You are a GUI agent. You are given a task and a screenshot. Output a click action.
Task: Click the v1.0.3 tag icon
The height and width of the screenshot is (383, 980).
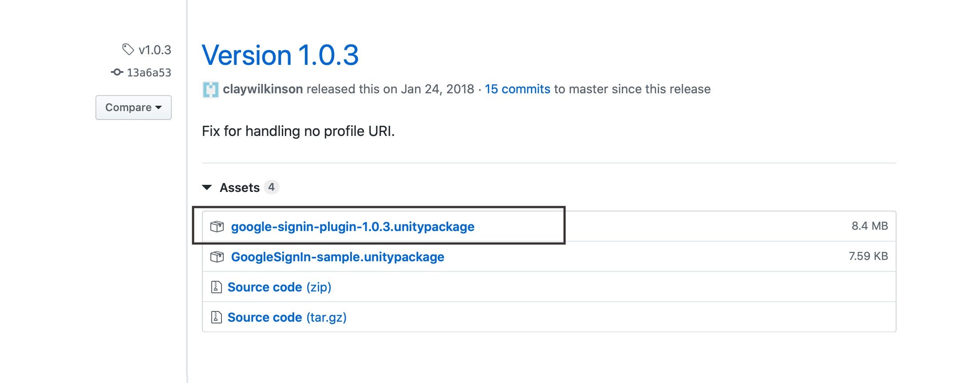[x=128, y=49]
